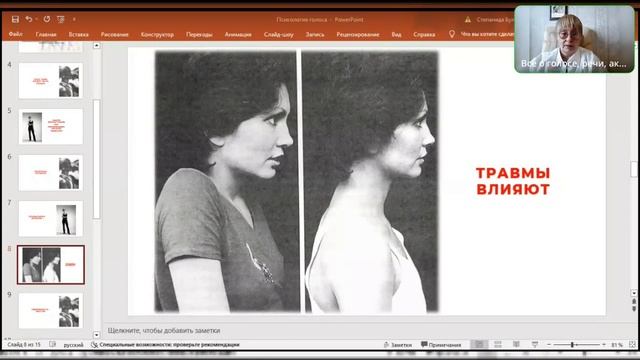Screen dimensions: 640x360
Task: Open accessibility 'Специальные возможности' recommendations
Action: coord(165,345)
